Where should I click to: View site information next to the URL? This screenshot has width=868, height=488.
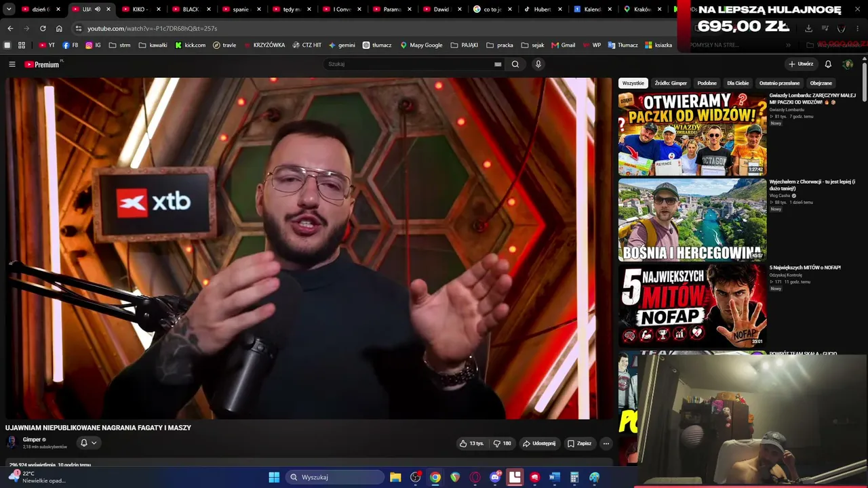coord(79,28)
